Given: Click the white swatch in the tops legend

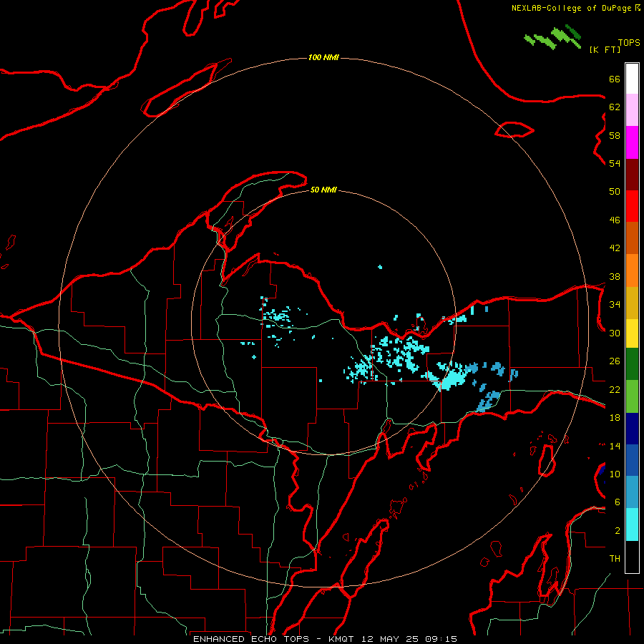Looking at the screenshot, I should click(632, 79).
